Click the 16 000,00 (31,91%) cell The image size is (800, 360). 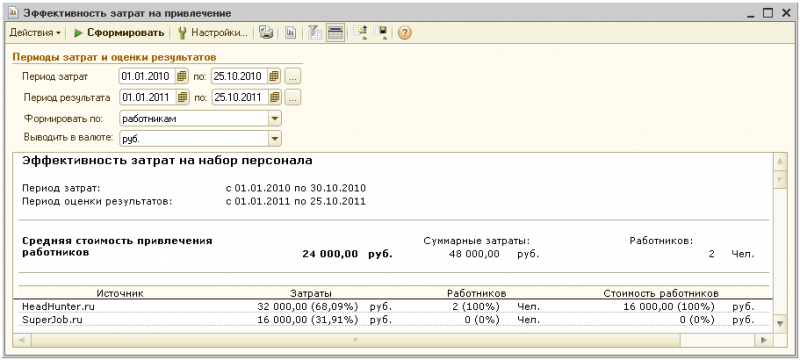pos(308,320)
